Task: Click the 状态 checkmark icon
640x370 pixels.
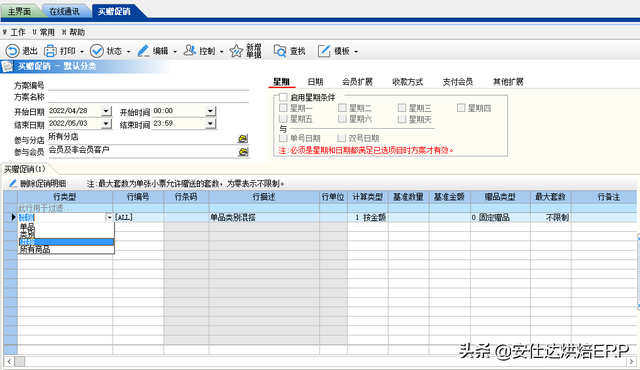Action: tap(97, 51)
